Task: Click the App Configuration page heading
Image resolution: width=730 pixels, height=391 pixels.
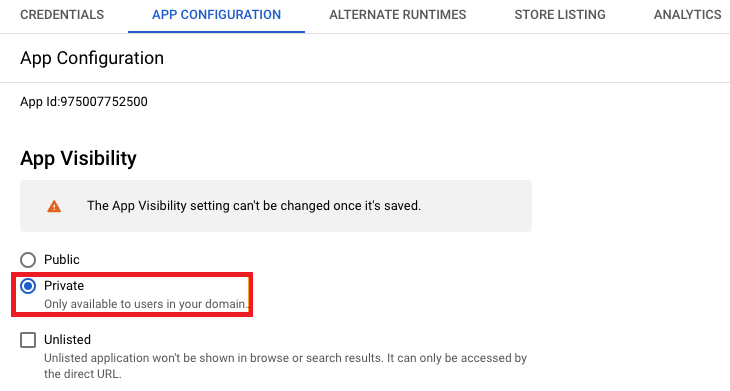Action: (92, 58)
